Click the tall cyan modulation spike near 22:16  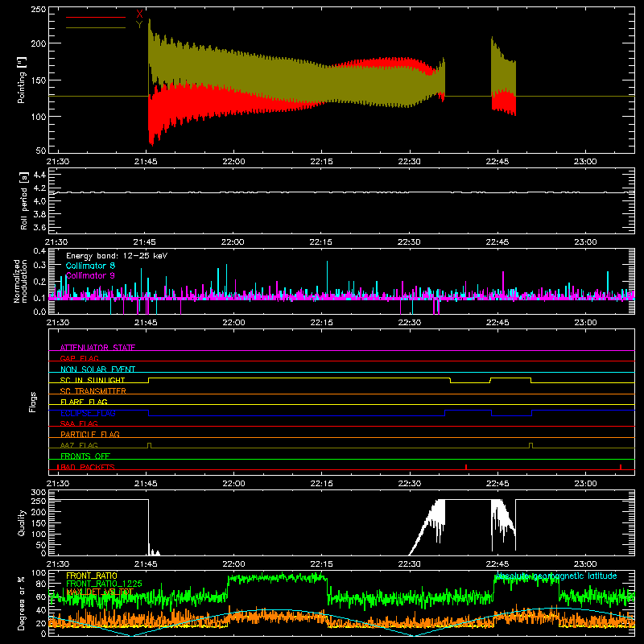pos(328,278)
